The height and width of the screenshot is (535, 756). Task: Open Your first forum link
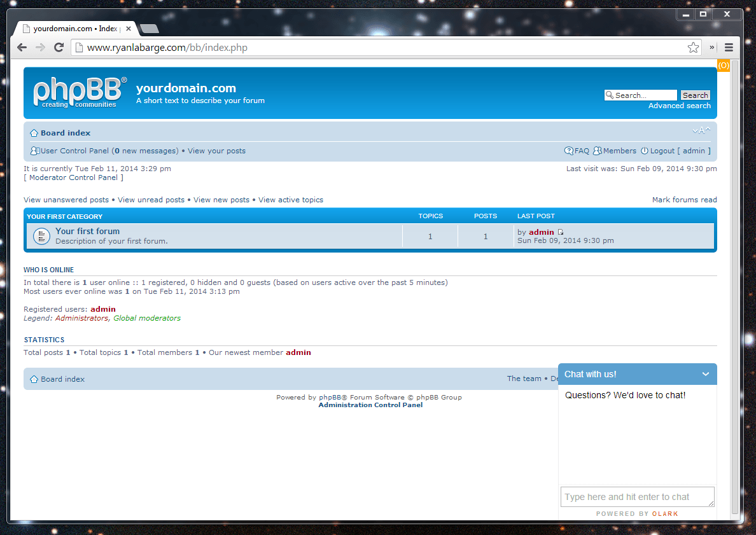click(x=87, y=232)
